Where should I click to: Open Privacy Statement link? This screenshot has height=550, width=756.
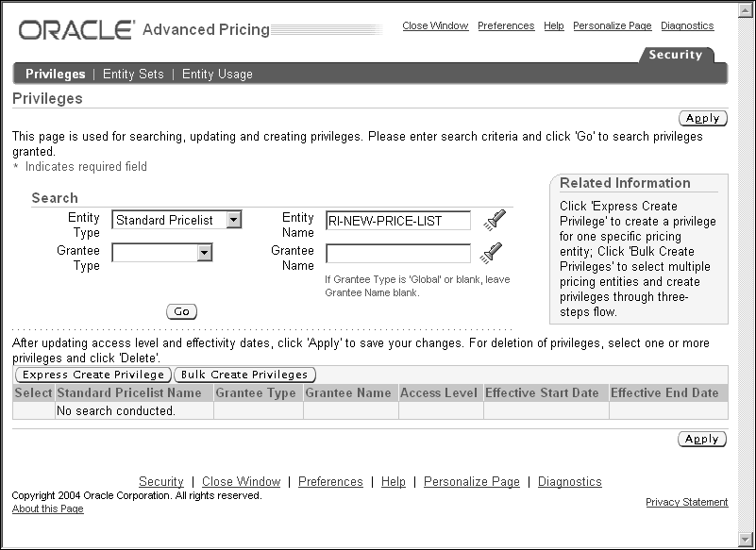tap(686, 502)
